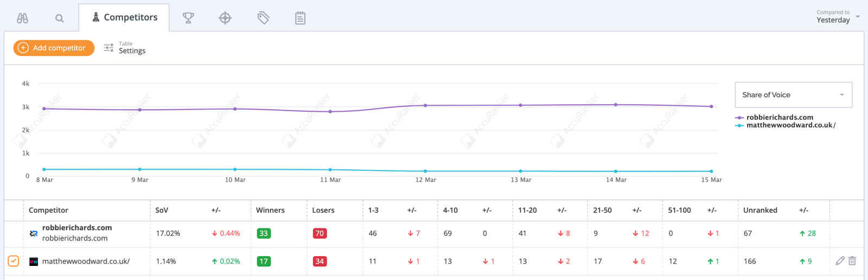Edit matthewwoodward.co.uk competitor with pencil icon
868x280 pixels.
tap(840, 261)
